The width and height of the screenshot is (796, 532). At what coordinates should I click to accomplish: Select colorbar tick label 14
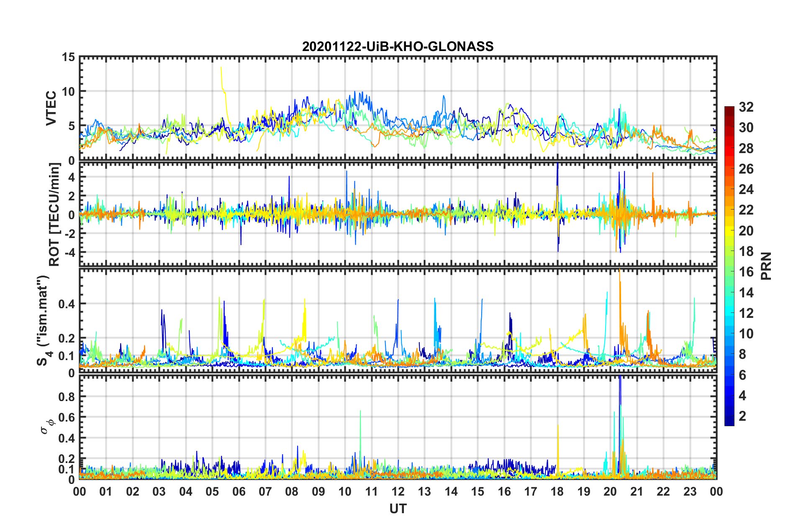746,293
